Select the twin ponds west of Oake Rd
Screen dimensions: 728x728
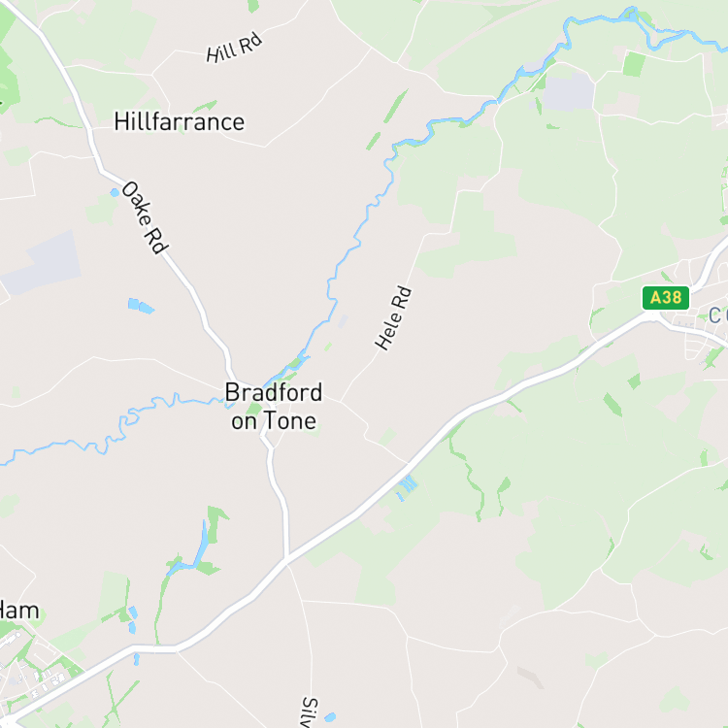[x=141, y=306]
